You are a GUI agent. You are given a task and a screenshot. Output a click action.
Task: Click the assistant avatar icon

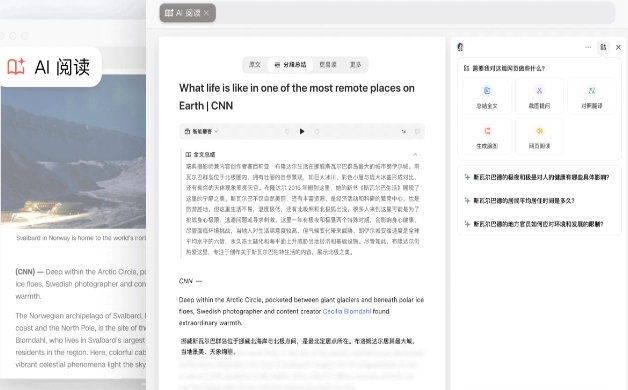coord(460,47)
